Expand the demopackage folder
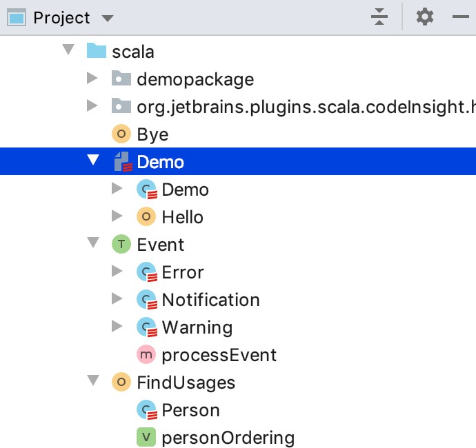This screenshot has width=476, height=448. tap(92, 79)
